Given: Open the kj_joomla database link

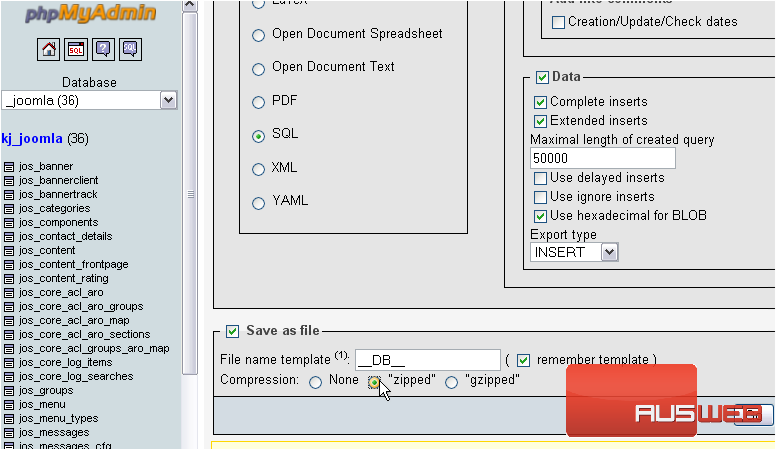Looking at the screenshot, I should pyautogui.click(x=32, y=139).
